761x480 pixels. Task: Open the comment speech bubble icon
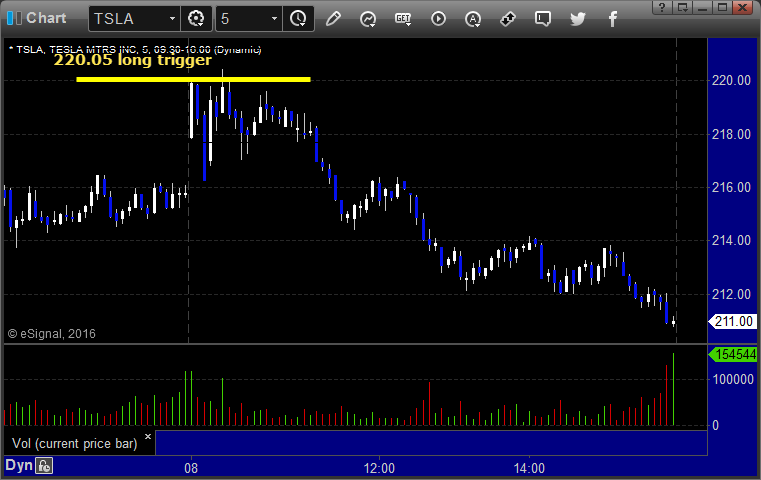543,19
